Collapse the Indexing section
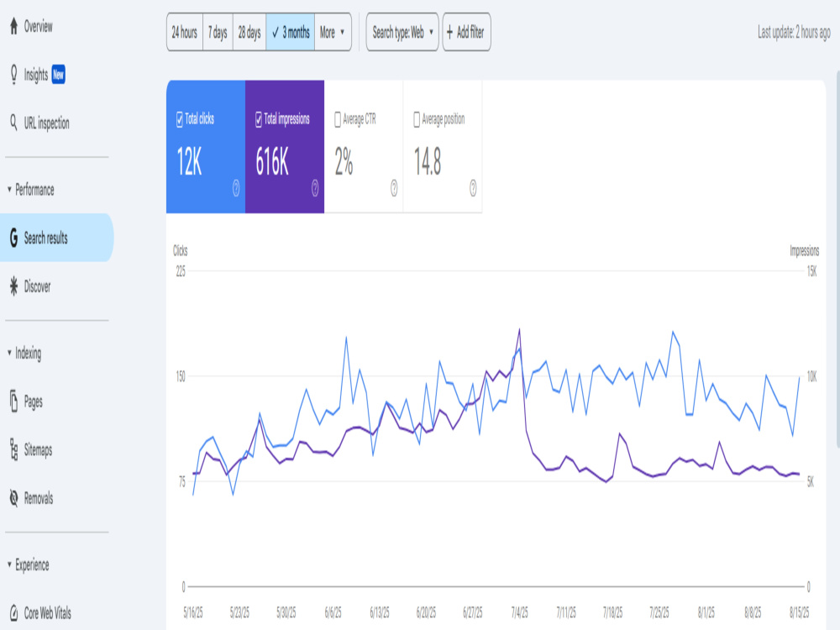The width and height of the screenshot is (840, 630). coord(9,353)
